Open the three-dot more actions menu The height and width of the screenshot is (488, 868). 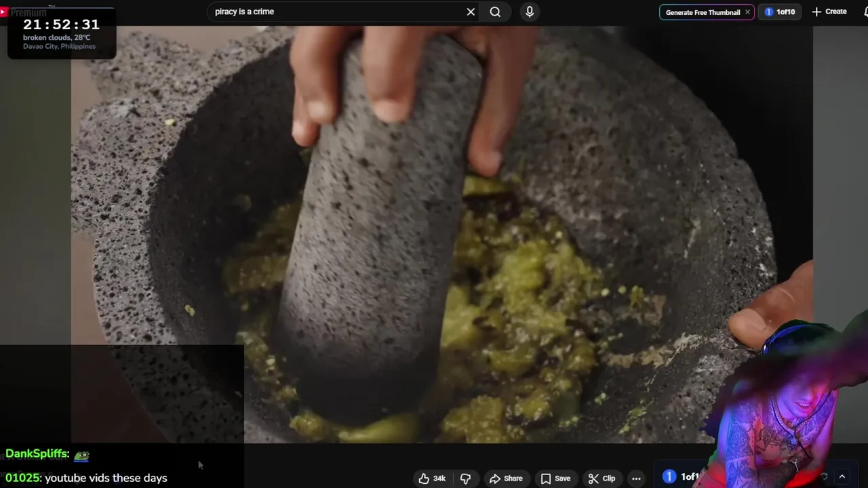pyautogui.click(x=636, y=479)
